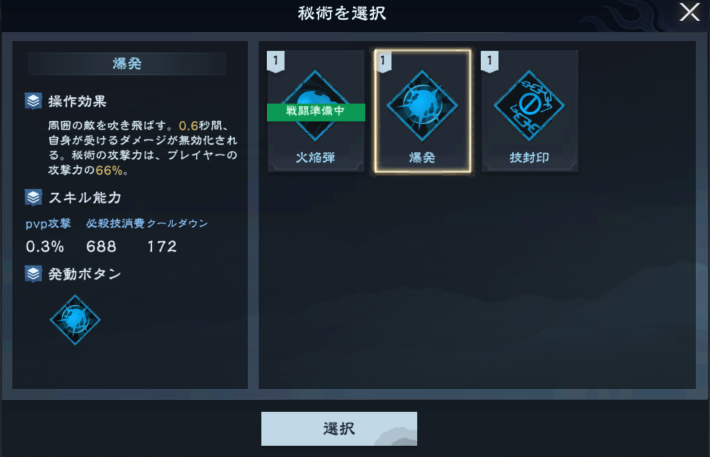Select the 爆発 explosion skill diamond icon
The width and height of the screenshot is (710, 457).
(x=422, y=105)
